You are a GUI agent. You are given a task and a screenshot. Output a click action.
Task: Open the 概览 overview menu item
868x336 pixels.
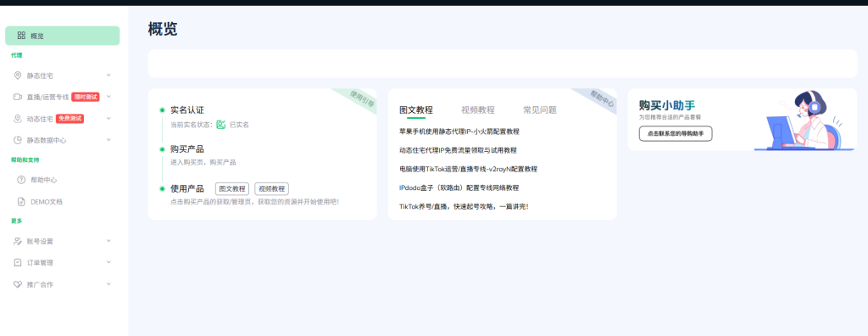[x=63, y=36]
